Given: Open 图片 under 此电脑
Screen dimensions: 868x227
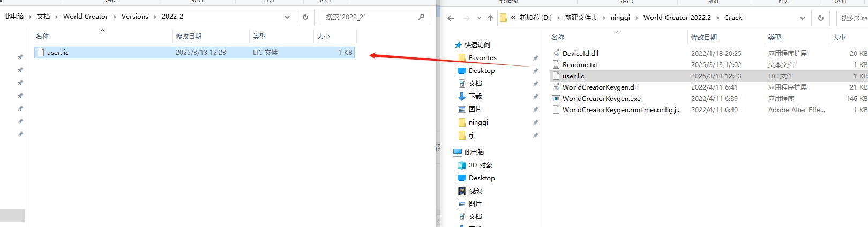Looking at the screenshot, I should coord(475,204).
